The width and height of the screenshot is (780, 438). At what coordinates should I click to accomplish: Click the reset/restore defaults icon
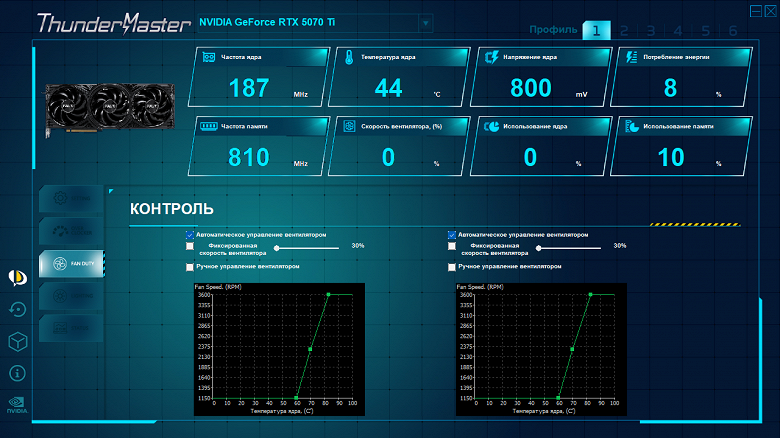coord(17,310)
